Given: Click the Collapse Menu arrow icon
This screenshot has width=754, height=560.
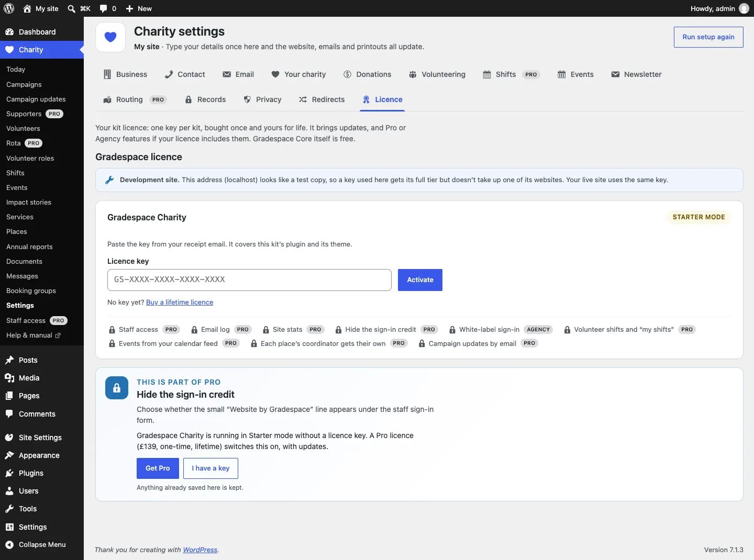Looking at the screenshot, I should pyautogui.click(x=9, y=545).
